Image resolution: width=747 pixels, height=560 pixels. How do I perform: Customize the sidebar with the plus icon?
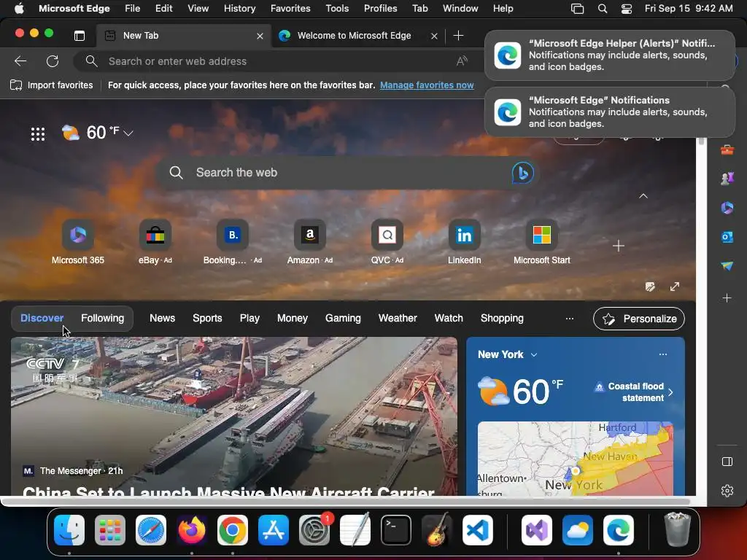(727, 298)
